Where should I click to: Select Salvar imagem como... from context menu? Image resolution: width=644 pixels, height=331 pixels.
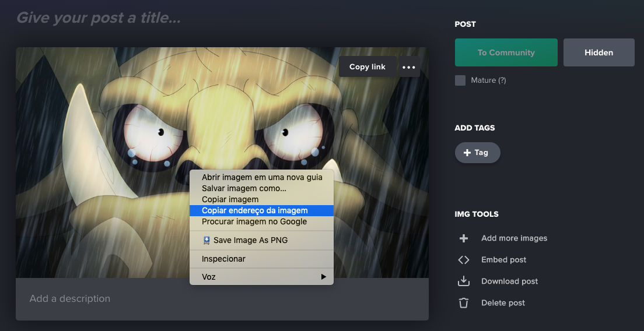[x=261, y=188]
